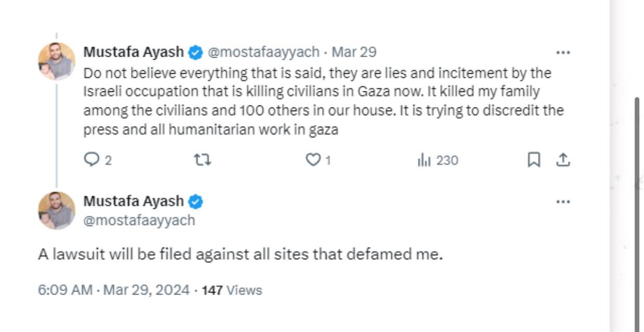The width and height of the screenshot is (644, 332).
Task: Click the vertical scrollbar on right
Action: click(637, 208)
